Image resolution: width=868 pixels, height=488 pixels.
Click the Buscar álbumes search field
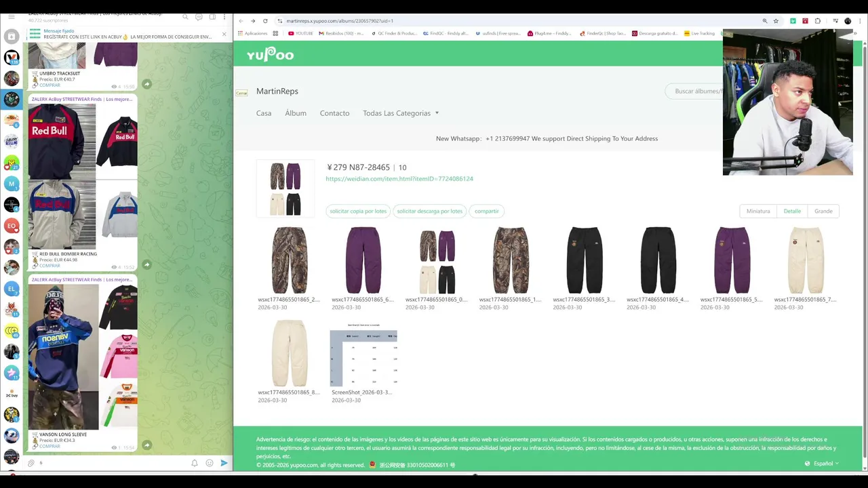point(695,91)
